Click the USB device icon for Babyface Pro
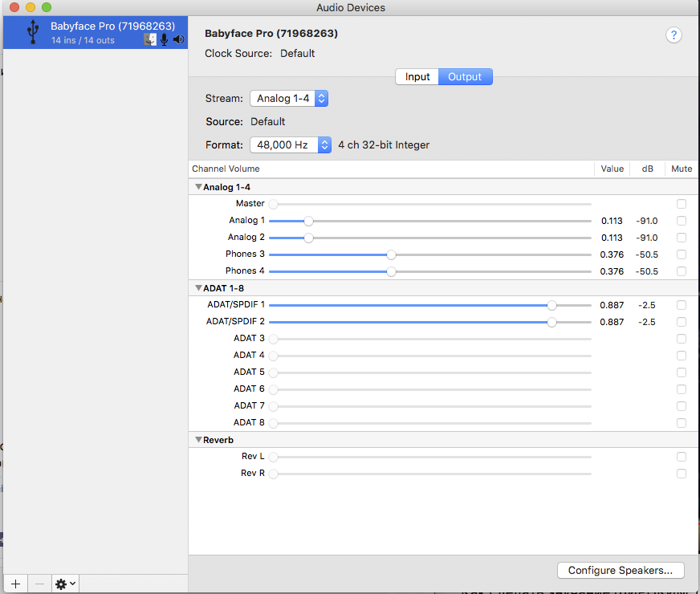Viewport: 700px width, 594px height. (x=33, y=32)
